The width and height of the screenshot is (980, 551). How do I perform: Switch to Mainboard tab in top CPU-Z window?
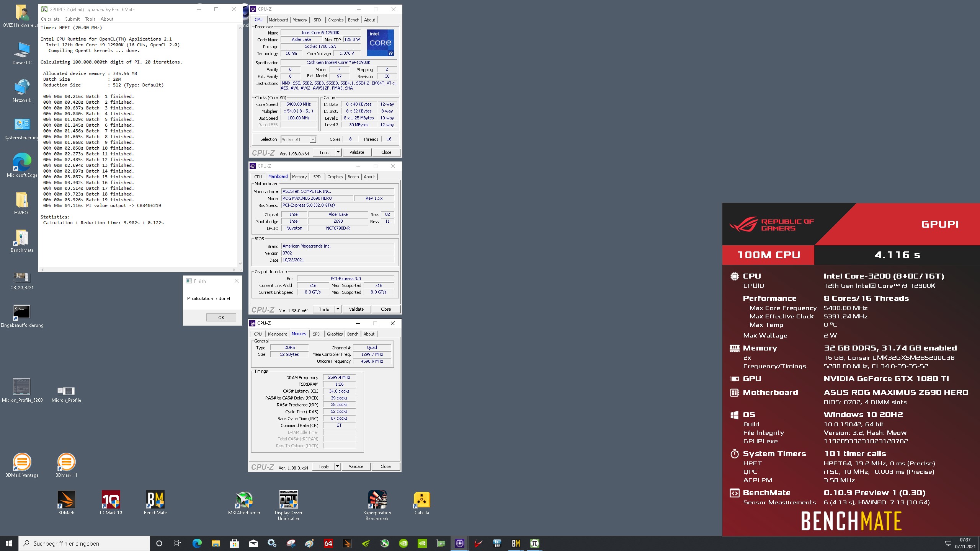pos(278,20)
